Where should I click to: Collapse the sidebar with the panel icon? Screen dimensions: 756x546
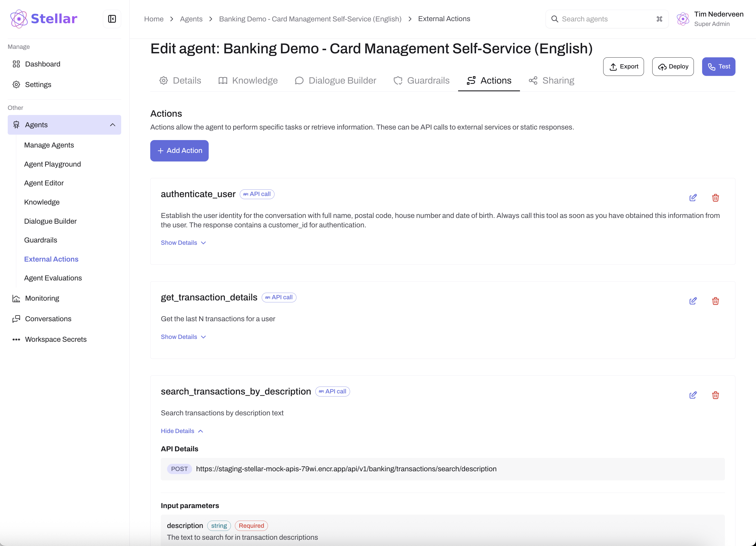click(x=112, y=19)
